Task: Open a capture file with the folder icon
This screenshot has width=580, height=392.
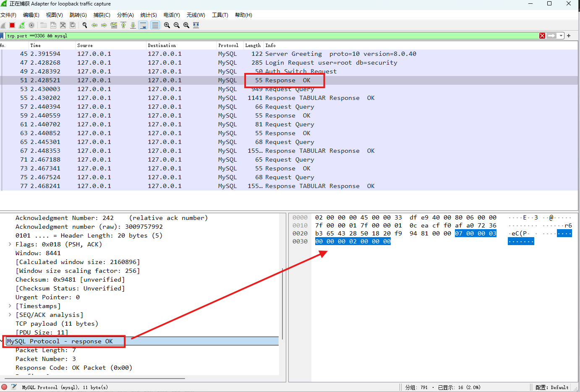Action: pyautogui.click(x=44, y=25)
